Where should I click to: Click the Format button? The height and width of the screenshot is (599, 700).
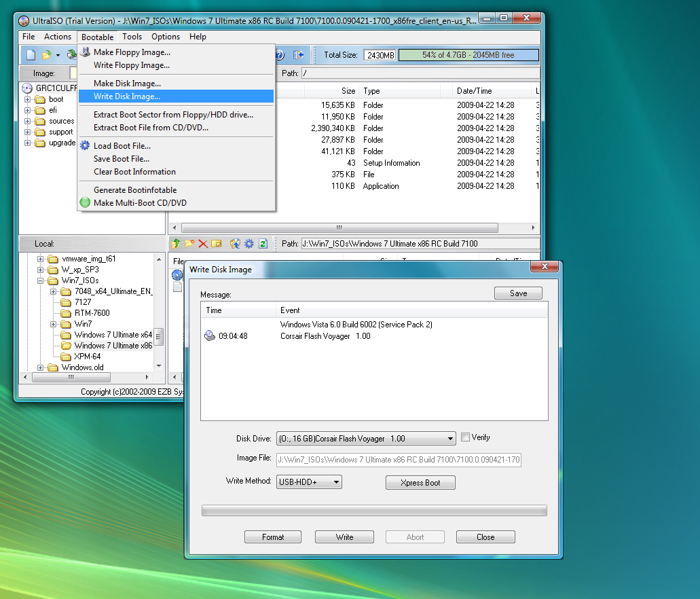point(273,537)
